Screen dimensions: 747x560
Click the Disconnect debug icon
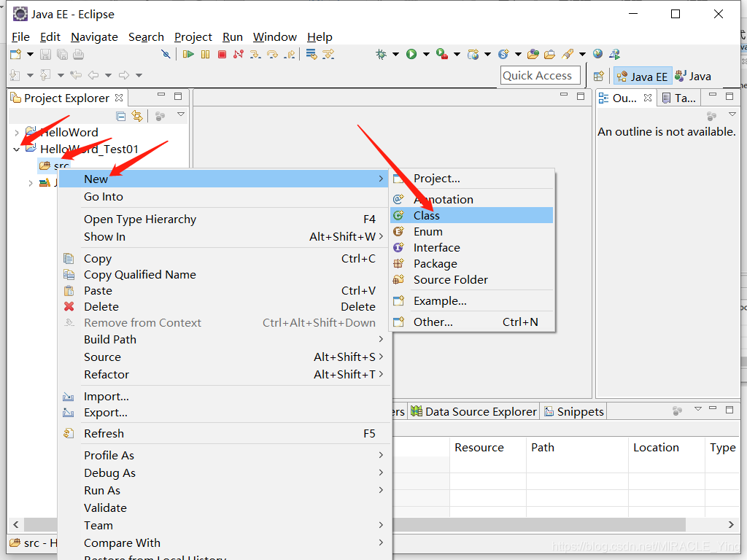[x=239, y=54]
